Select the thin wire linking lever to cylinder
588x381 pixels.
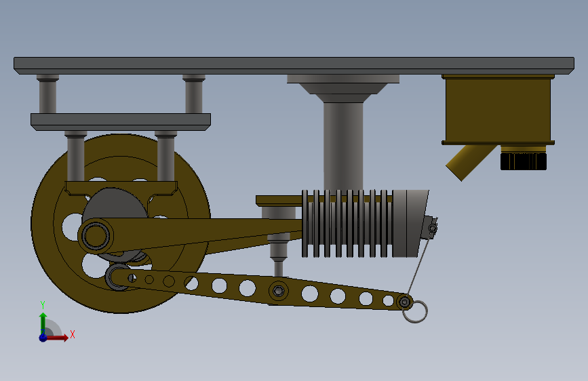(x=418, y=267)
